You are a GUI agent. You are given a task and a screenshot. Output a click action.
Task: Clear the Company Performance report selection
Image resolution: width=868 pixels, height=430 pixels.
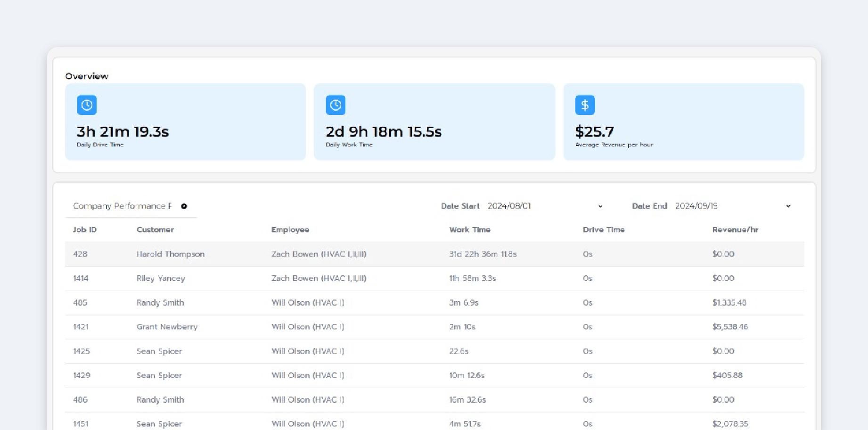(x=184, y=206)
